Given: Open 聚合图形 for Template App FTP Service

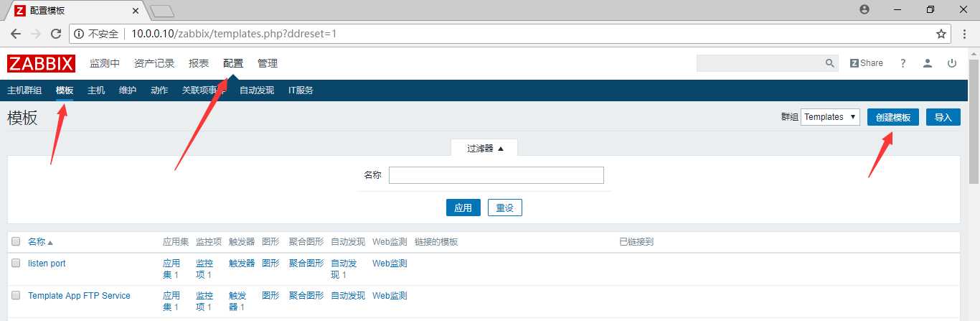Looking at the screenshot, I should pos(306,295).
